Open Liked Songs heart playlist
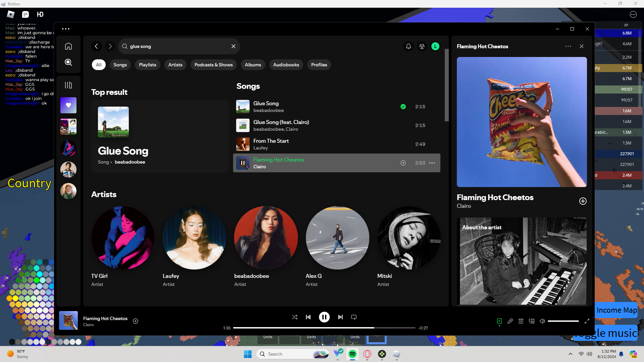The width and height of the screenshot is (644, 362). (68, 105)
